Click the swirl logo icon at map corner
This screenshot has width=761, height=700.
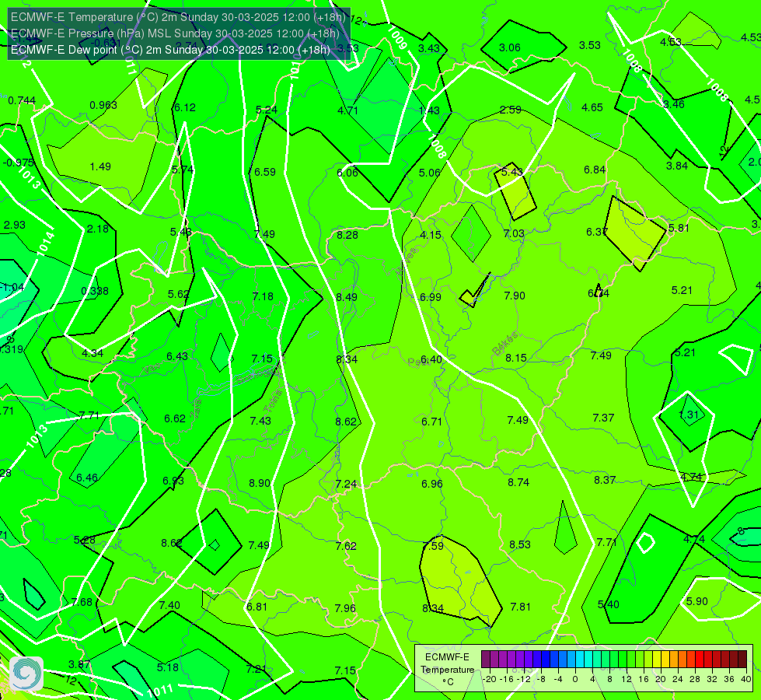pos(26,674)
